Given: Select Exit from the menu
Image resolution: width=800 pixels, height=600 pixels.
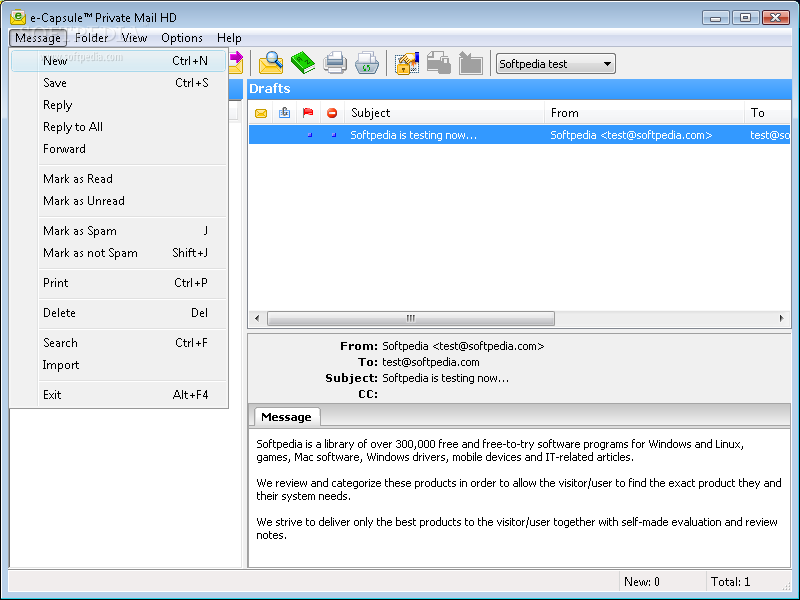Looking at the screenshot, I should click(x=118, y=395).
